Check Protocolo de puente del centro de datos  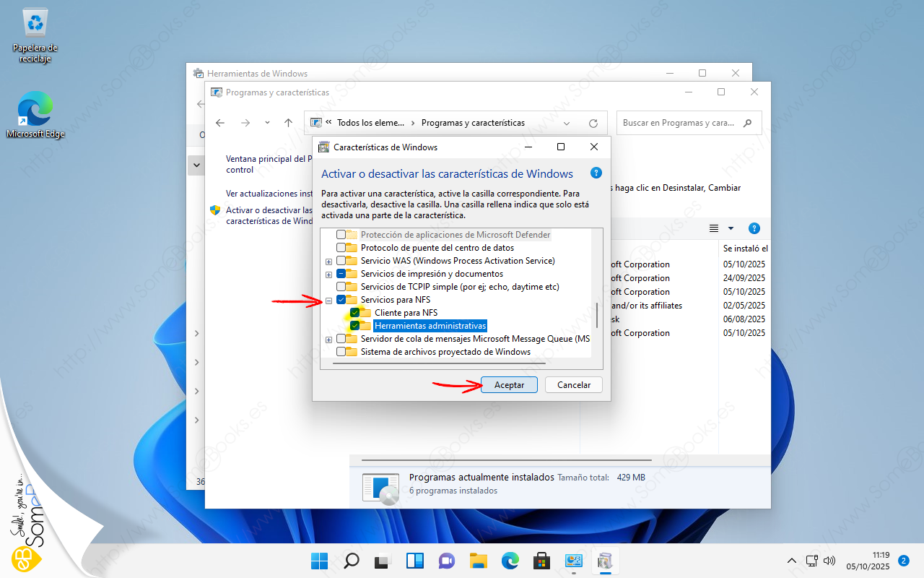coord(341,248)
